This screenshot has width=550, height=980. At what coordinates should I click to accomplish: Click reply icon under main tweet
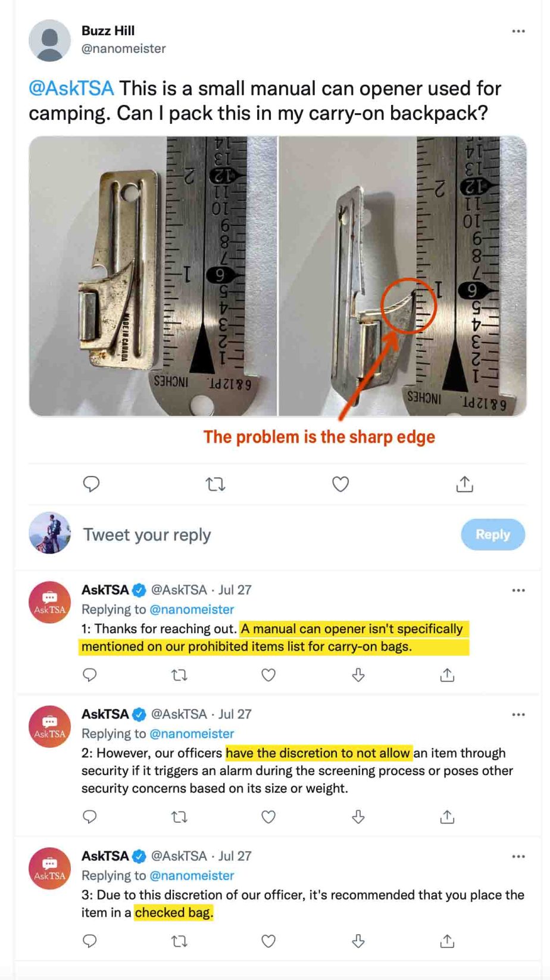point(91,484)
